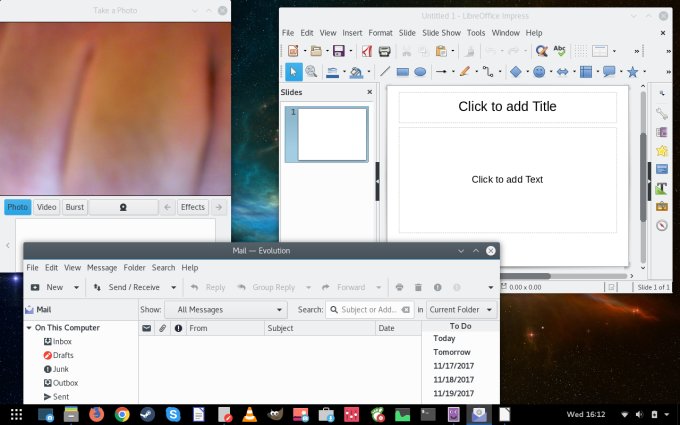Switch Cheese to Burst mode
The width and height of the screenshot is (680, 425).
(74, 207)
